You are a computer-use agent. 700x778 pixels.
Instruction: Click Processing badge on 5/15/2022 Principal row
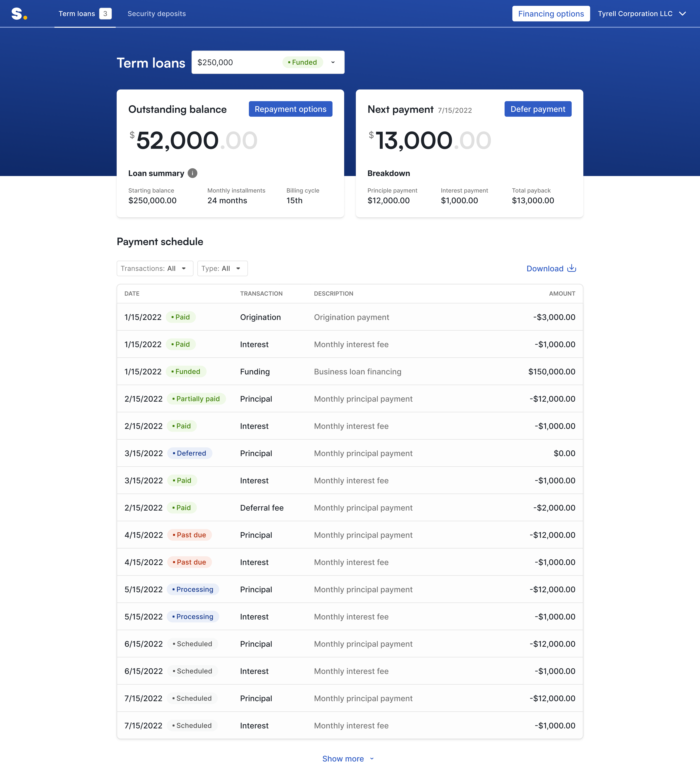coord(193,589)
